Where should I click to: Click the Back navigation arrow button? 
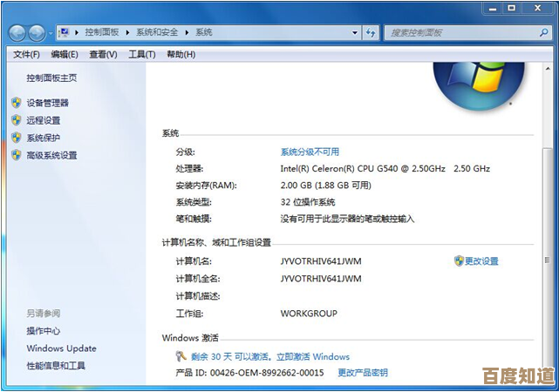17,33
